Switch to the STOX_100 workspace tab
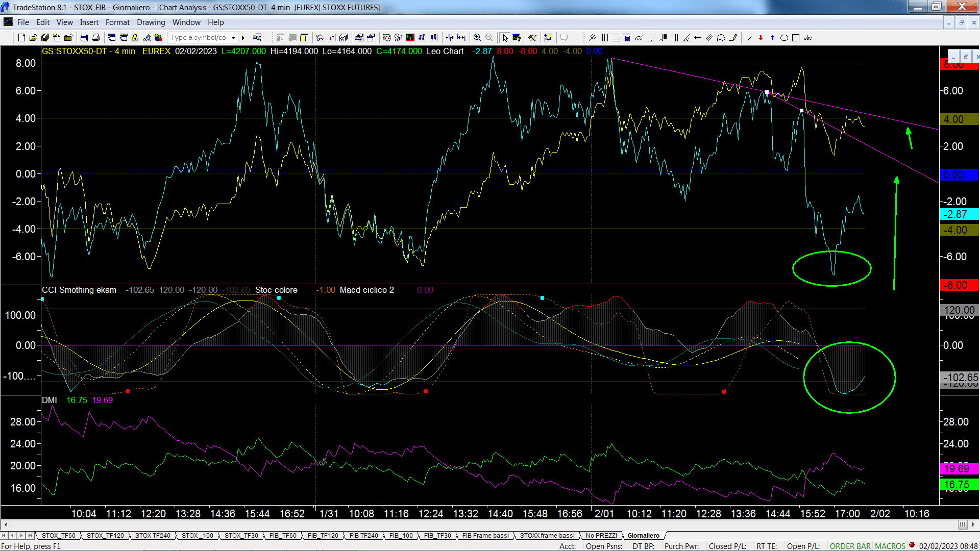980x551 pixels. point(197,535)
